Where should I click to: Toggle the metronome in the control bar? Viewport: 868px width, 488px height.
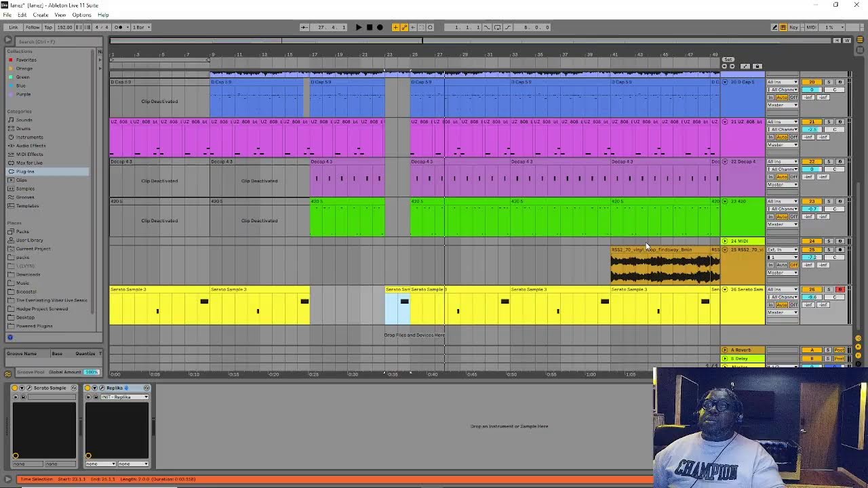(119, 27)
